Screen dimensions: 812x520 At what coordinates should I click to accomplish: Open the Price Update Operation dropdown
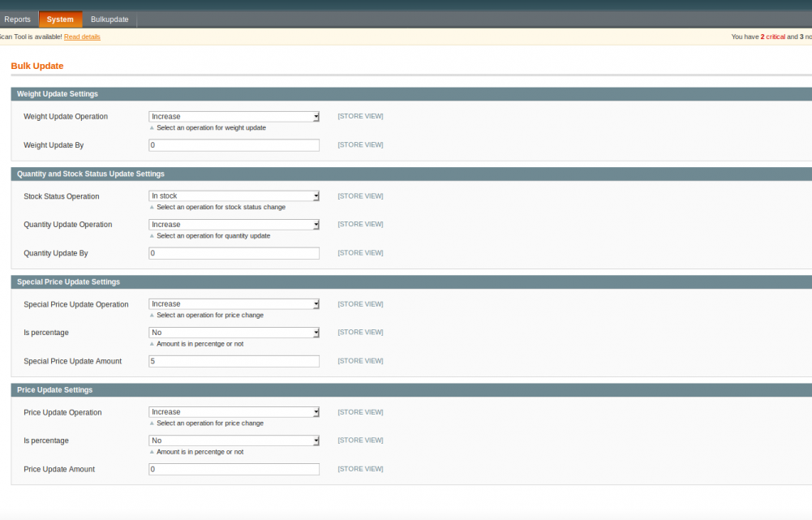point(234,411)
